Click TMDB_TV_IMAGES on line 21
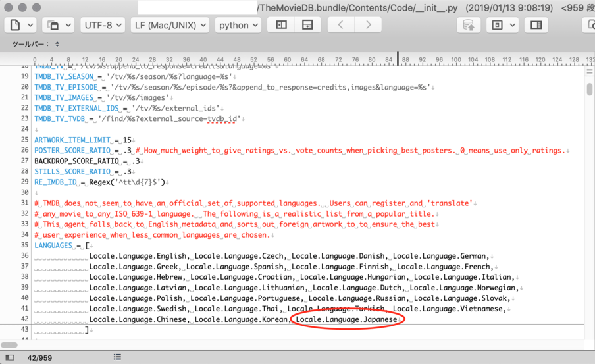 tap(64, 98)
